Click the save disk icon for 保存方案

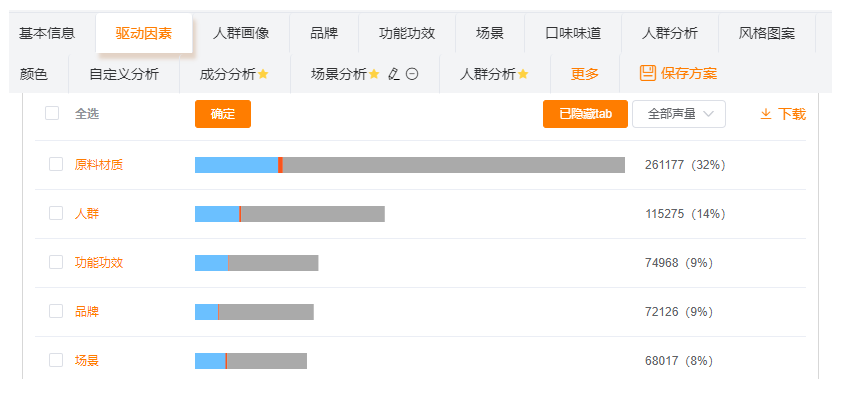click(648, 73)
